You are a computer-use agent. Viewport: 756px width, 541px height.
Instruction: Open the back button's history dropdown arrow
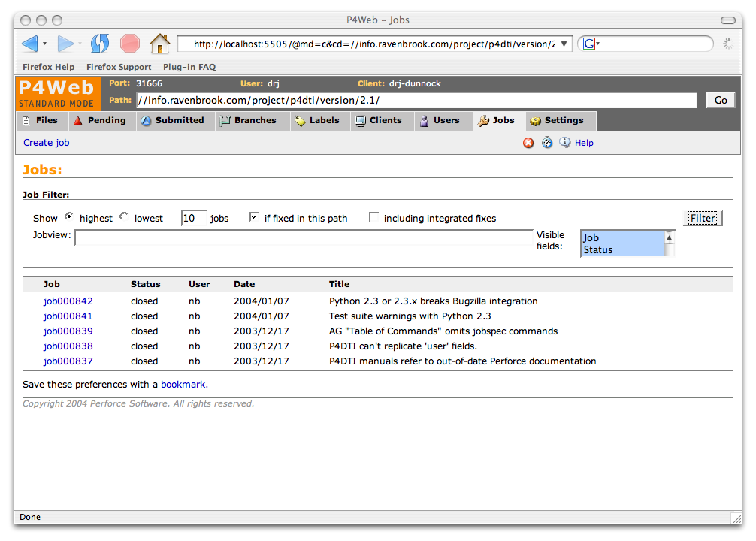click(x=46, y=44)
